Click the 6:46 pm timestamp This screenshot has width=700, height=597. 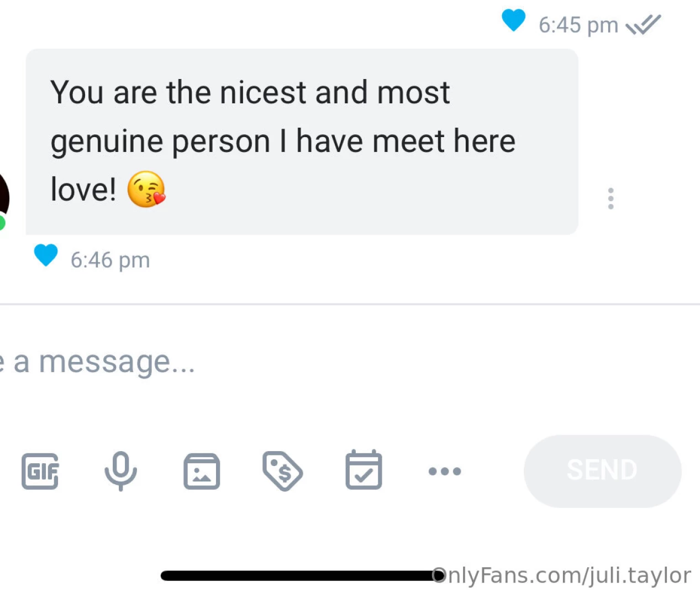pos(110,260)
